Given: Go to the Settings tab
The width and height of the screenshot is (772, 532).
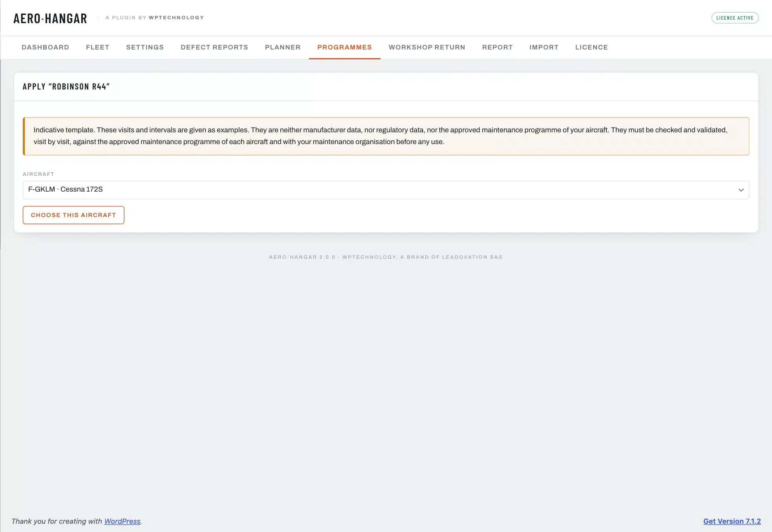Looking at the screenshot, I should pos(145,48).
